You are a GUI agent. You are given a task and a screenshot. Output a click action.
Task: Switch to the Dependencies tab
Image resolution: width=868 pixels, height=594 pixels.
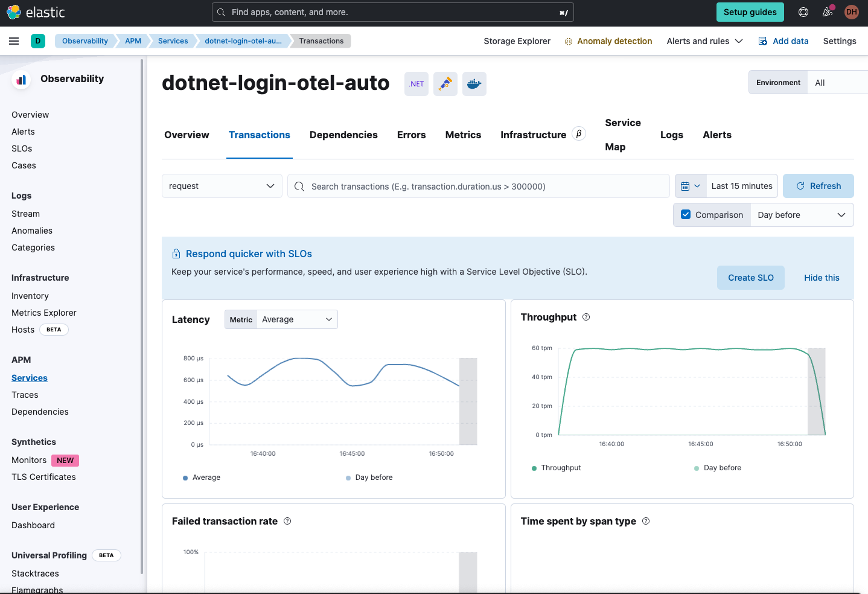[x=343, y=135]
